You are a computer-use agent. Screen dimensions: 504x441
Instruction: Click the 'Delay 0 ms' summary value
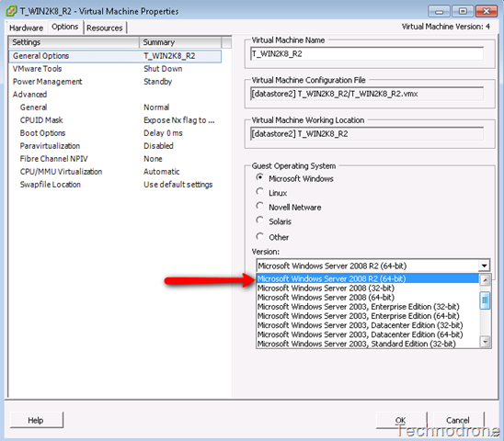pyautogui.click(x=164, y=133)
